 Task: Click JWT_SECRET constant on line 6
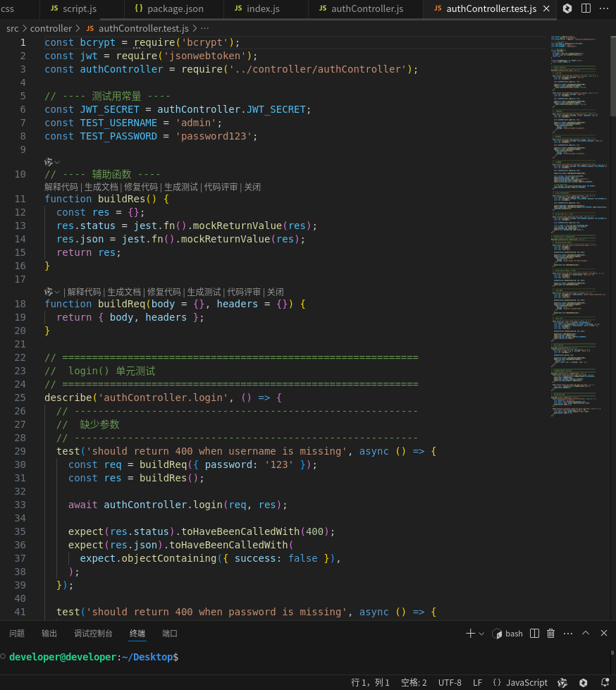point(109,109)
